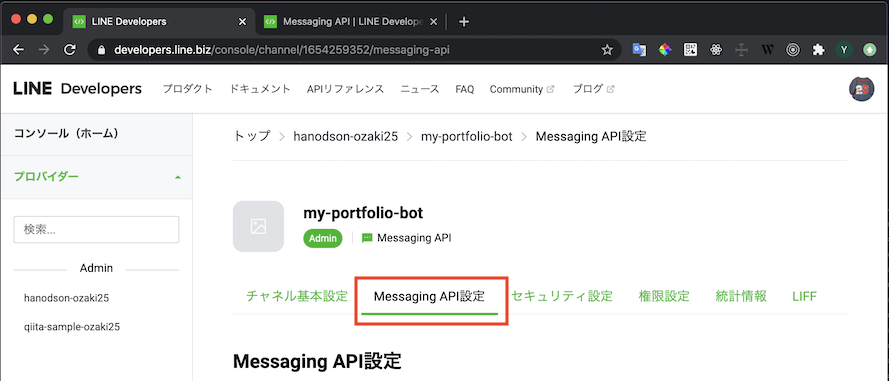889x381 pixels.
Task: Open the 権限設定 tab
Action: coord(664,296)
